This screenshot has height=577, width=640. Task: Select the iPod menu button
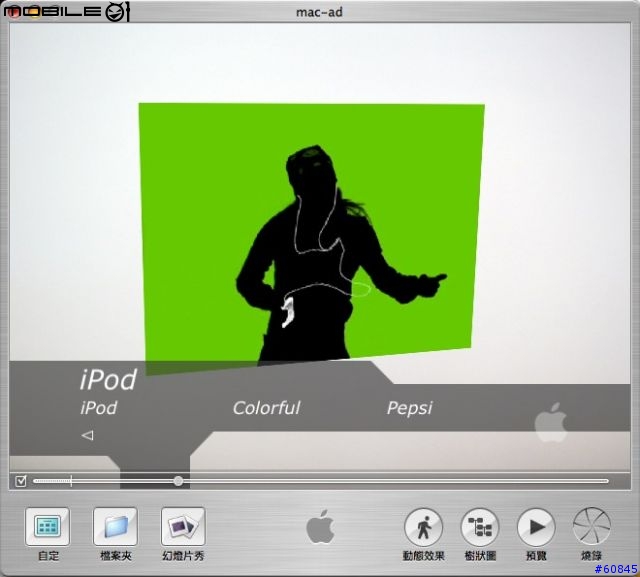[98, 408]
